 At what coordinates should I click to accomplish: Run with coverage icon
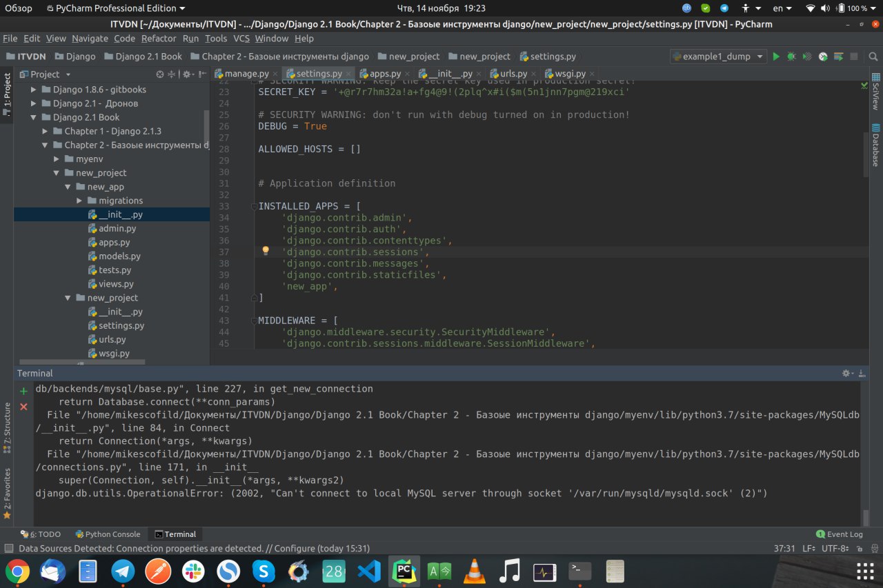[807, 57]
